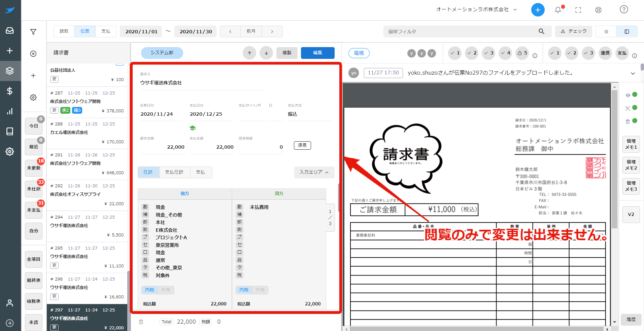The height and width of the screenshot is (331, 644).
Task: Click the trash delete icon at bottom
Action: click(141, 322)
